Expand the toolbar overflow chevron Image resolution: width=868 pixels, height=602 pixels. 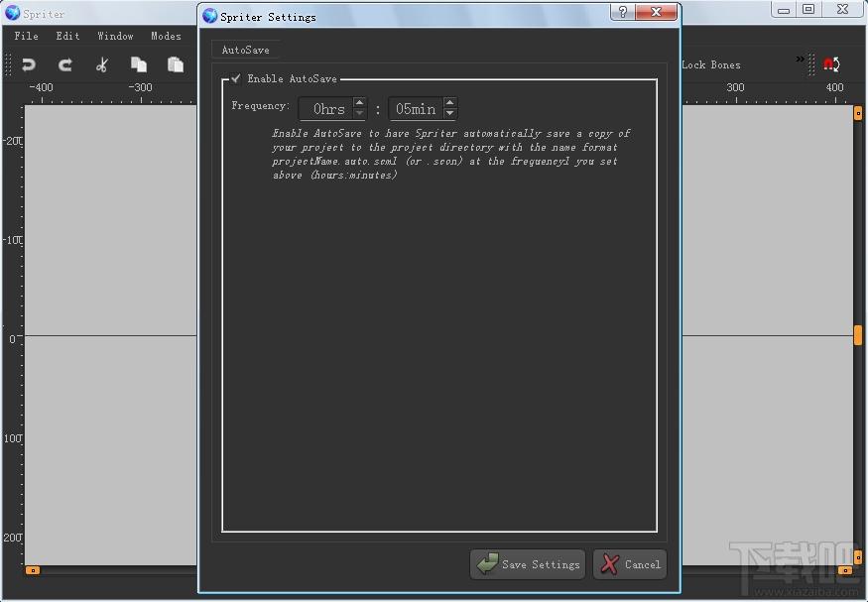click(x=800, y=59)
